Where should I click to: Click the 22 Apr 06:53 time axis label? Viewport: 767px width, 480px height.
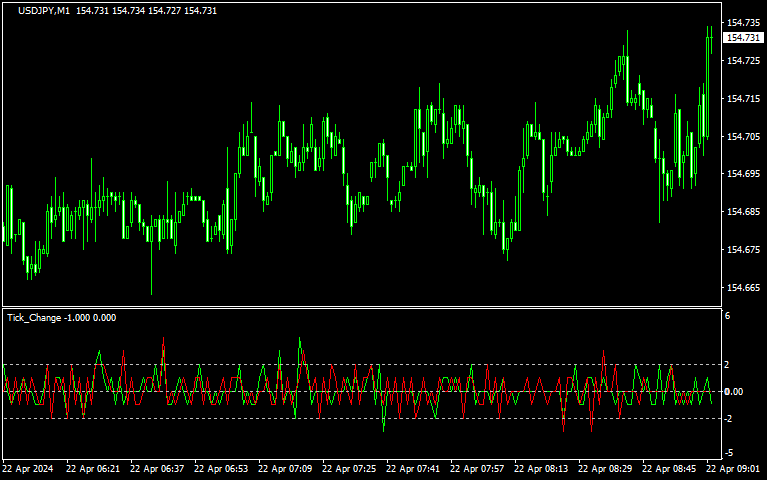point(221,469)
